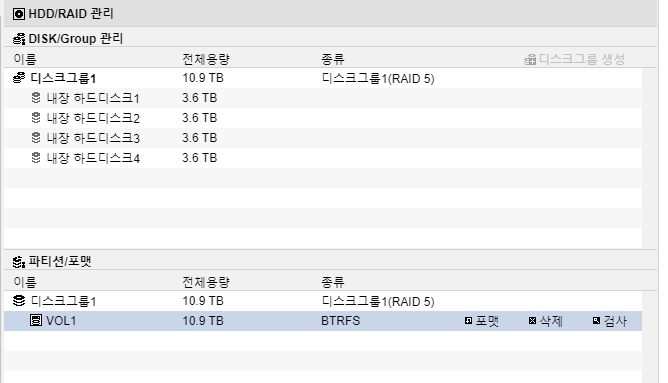Click 디스크그룹1(RAID 5) type in the partition table

click(378, 301)
